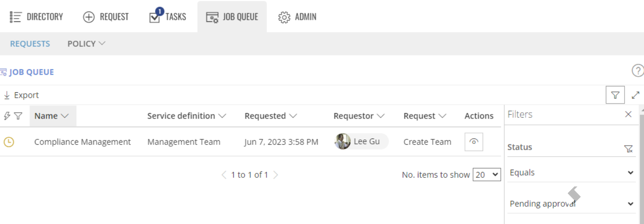Image resolution: width=644 pixels, height=224 pixels.
Task: Go to the Admin section
Action: pyautogui.click(x=297, y=17)
